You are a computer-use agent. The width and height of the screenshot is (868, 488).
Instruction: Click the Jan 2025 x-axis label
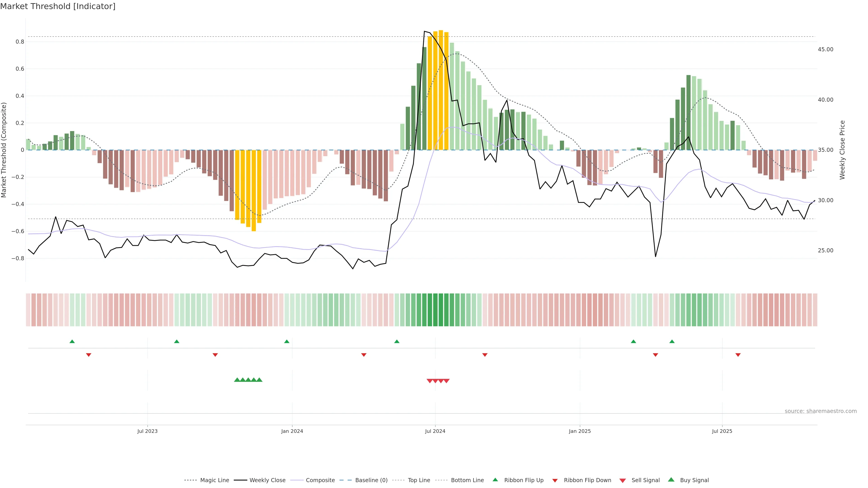(580, 431)
